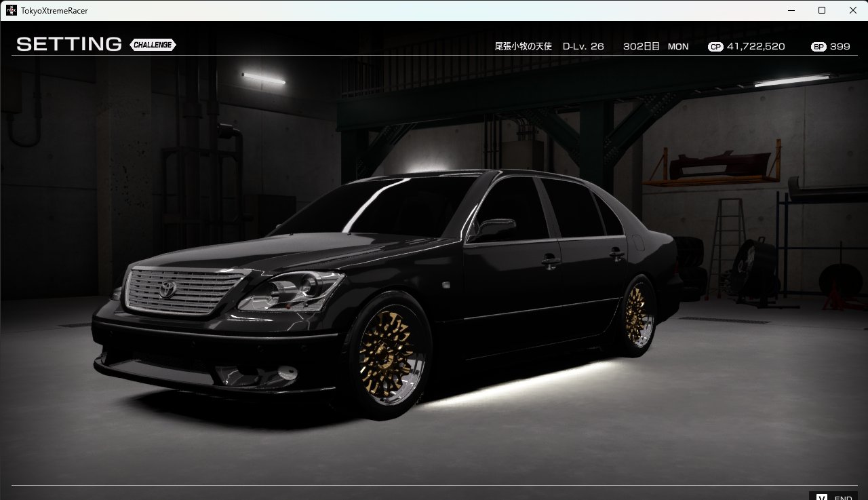Close the TokyoXtremeRacer window
Viewport: 868px width, 500px height.
[852, 10]
